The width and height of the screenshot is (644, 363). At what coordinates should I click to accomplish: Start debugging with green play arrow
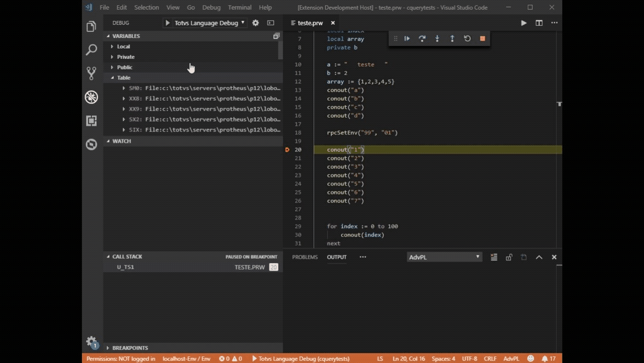[168, 23]
